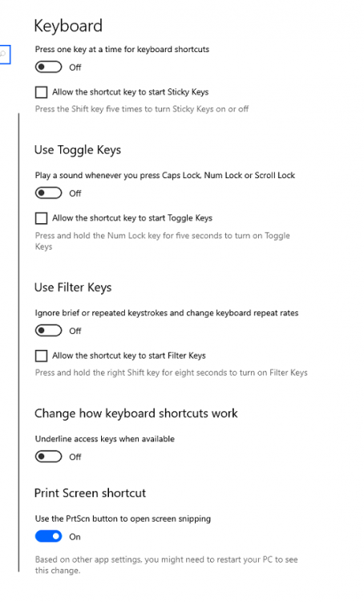364x602 pixels.
Task: Click the Keyboard page heading
Action: [68, 26]
